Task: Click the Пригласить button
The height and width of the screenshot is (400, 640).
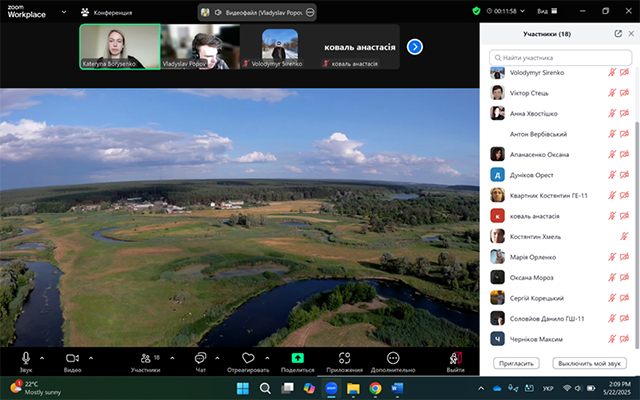Action: tap(517, 363)
